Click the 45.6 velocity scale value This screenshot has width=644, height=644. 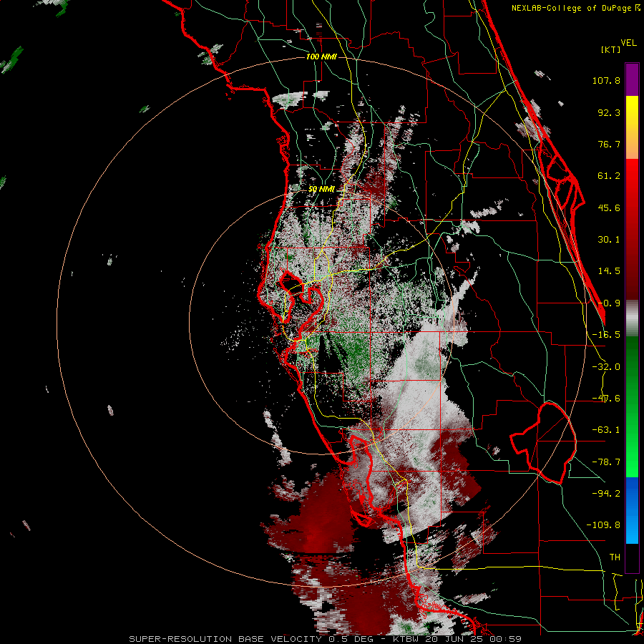click(x=609, y=208)
